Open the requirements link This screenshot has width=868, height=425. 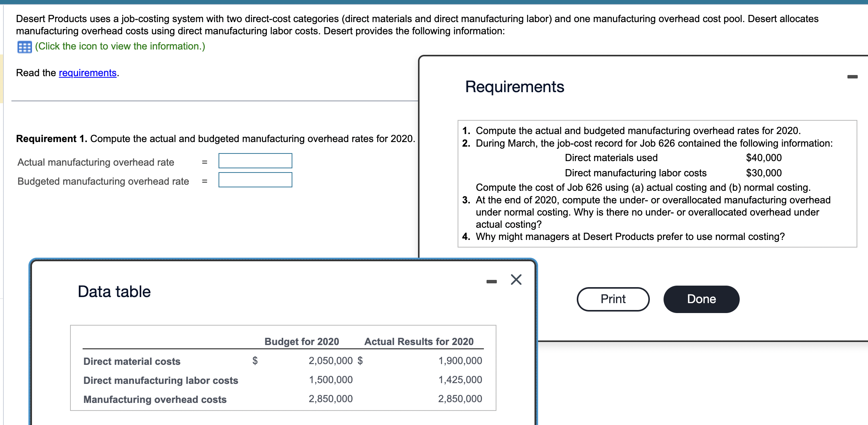(88, 73)
